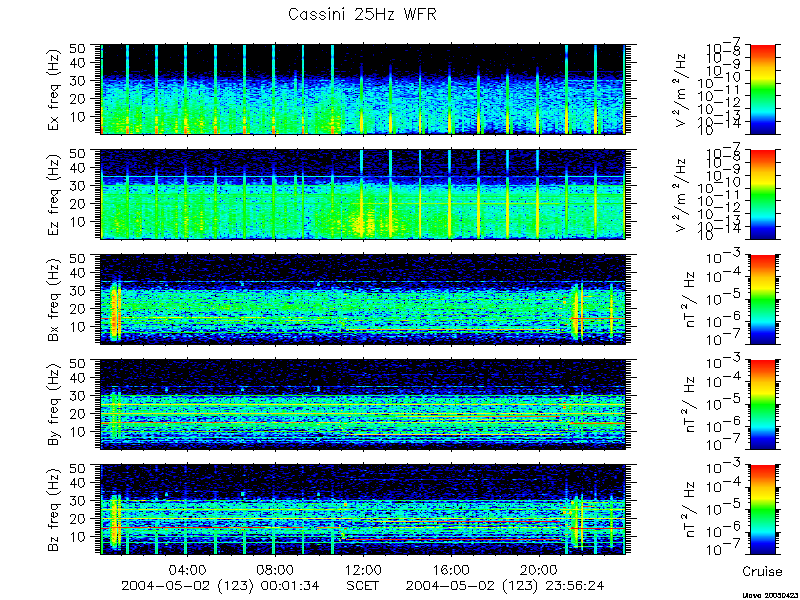The image size is (800, 600).
Task: Click the 'Bx freq (Hz)' axis label
Action: 54,299
